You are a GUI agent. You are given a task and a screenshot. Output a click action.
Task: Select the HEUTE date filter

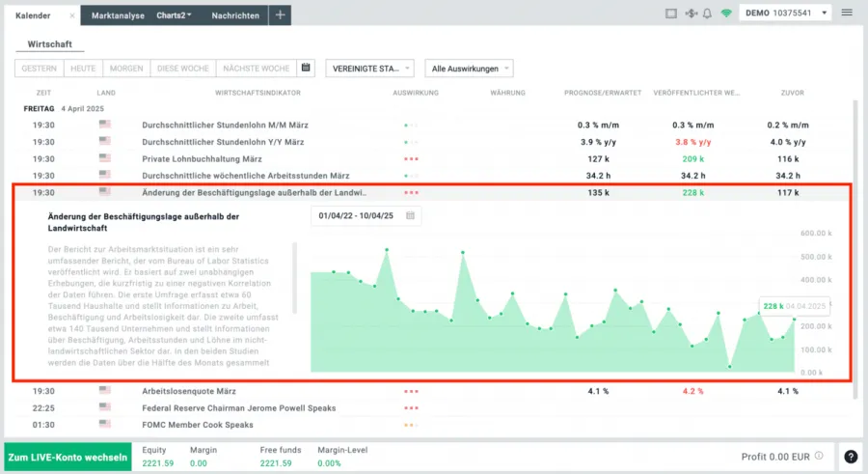(81, 68)
